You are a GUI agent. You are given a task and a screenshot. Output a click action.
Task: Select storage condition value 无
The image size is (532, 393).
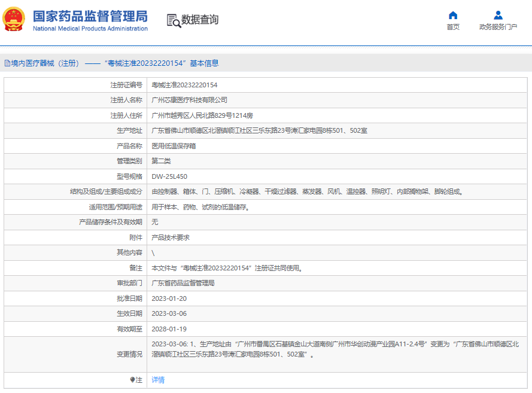coord(155,222)
